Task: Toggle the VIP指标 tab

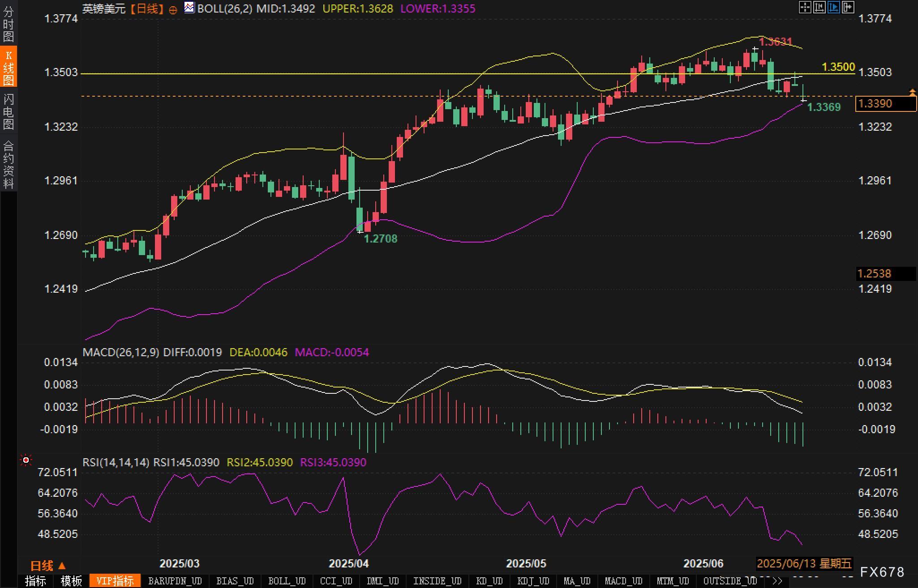Action: click(115, 581)
